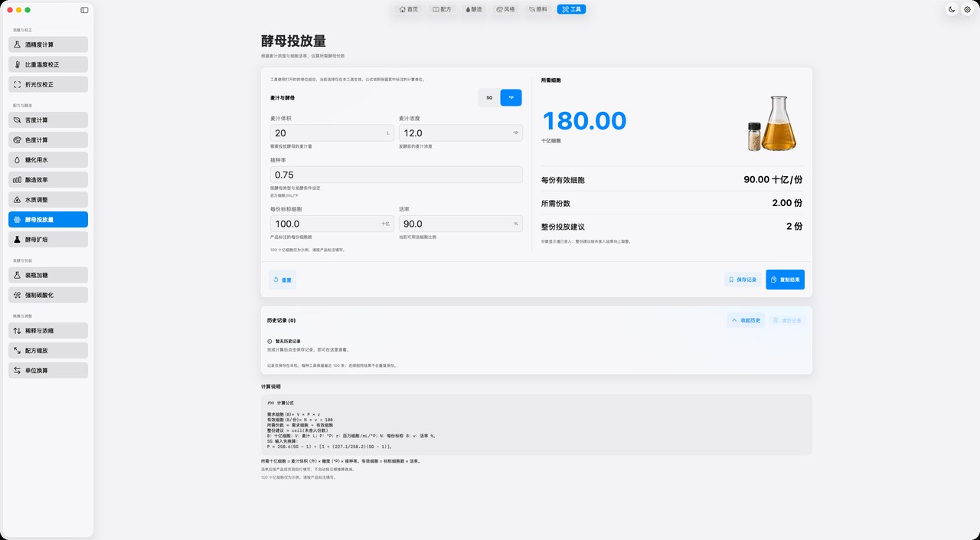Switch to the 配方 tab
This screenshot has width=980, height=540.
[x=442, y=9]
